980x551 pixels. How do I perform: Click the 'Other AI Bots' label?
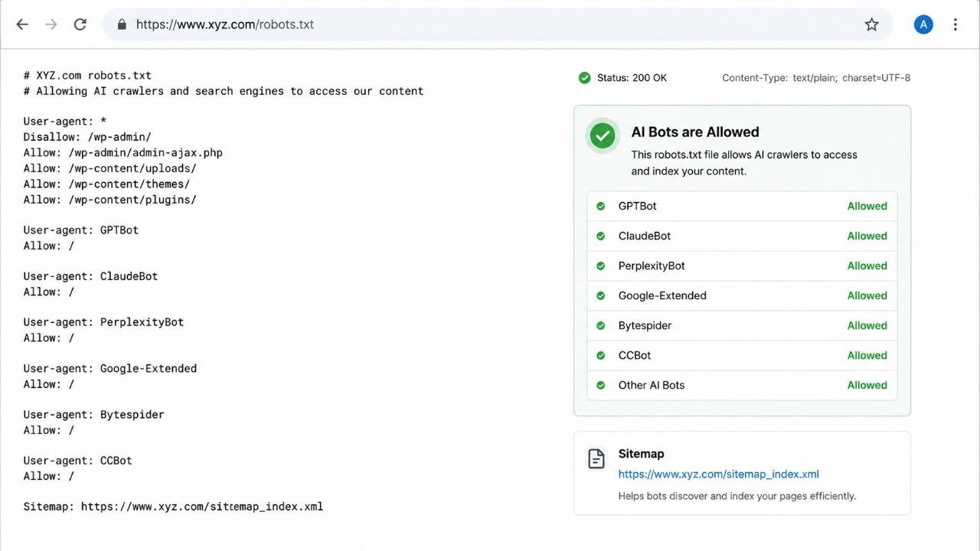coord(652,385)
